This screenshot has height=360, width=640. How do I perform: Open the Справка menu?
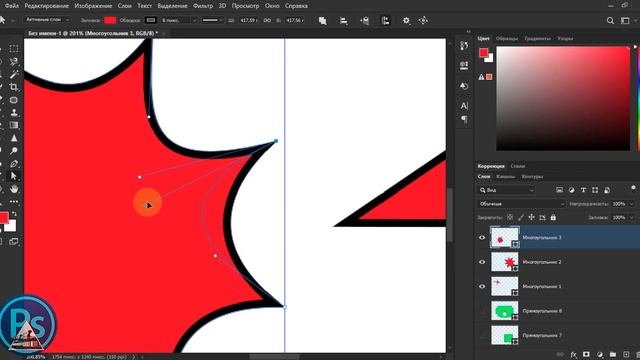point(296,6)
